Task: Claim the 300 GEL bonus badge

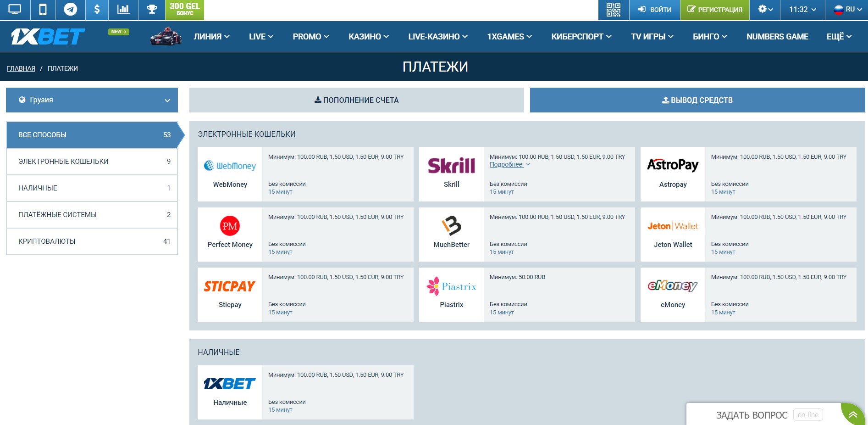Action: click(x=185, y=10)
